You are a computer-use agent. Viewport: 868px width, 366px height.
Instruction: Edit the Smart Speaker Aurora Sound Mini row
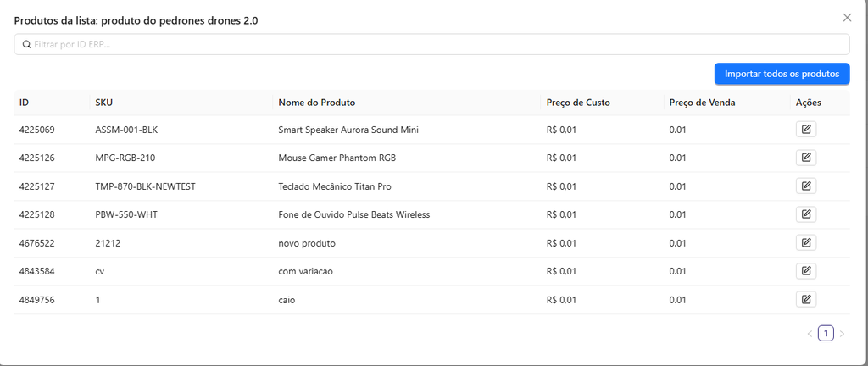click(806, 130)
